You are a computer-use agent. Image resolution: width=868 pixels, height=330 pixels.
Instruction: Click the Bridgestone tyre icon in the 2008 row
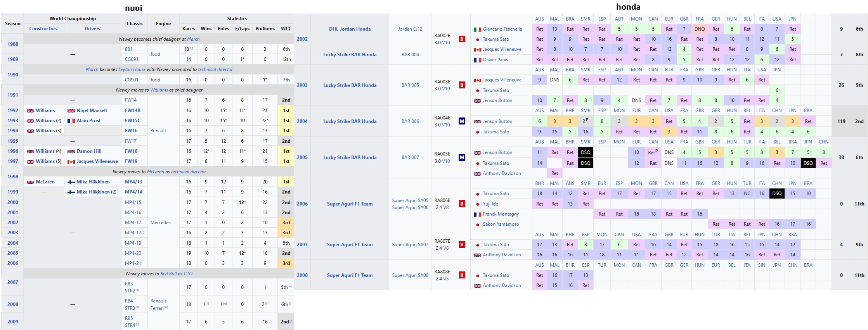tap(462, 275)
